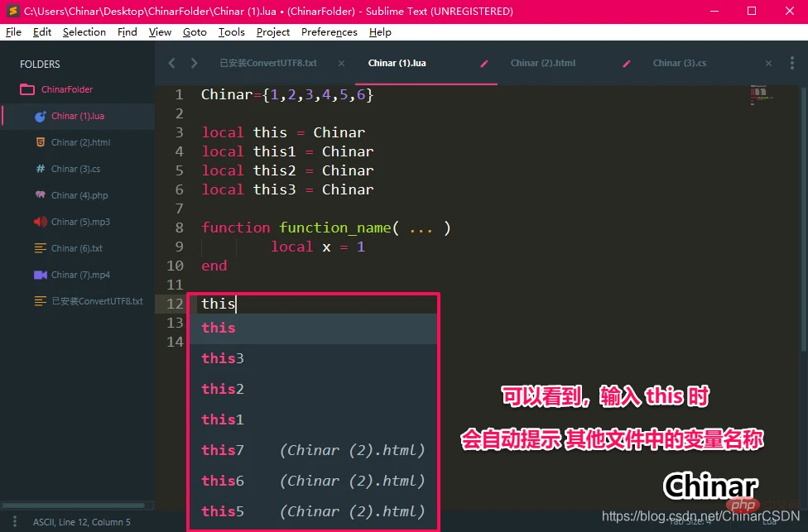
Task: Click line number 1 in the gutter
Action: pos(179,95)
